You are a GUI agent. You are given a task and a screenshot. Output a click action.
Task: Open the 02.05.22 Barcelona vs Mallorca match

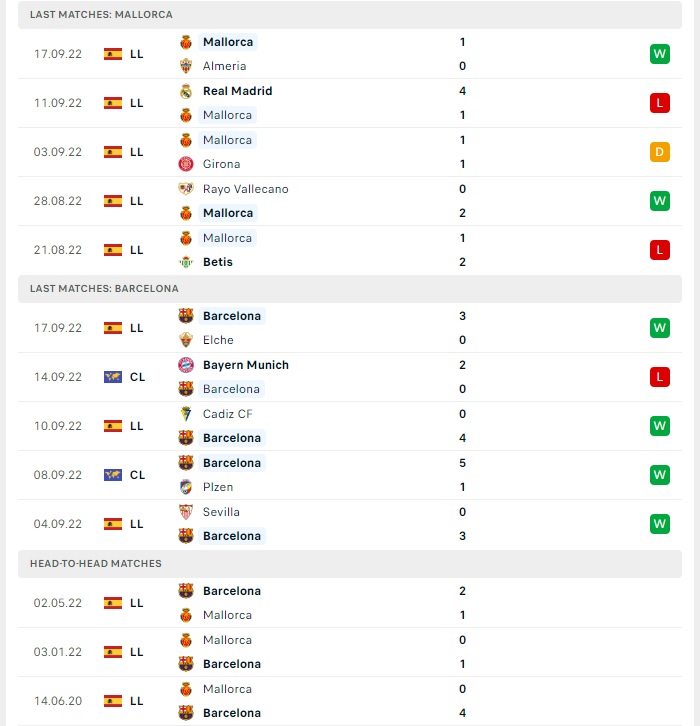point(350,603)
